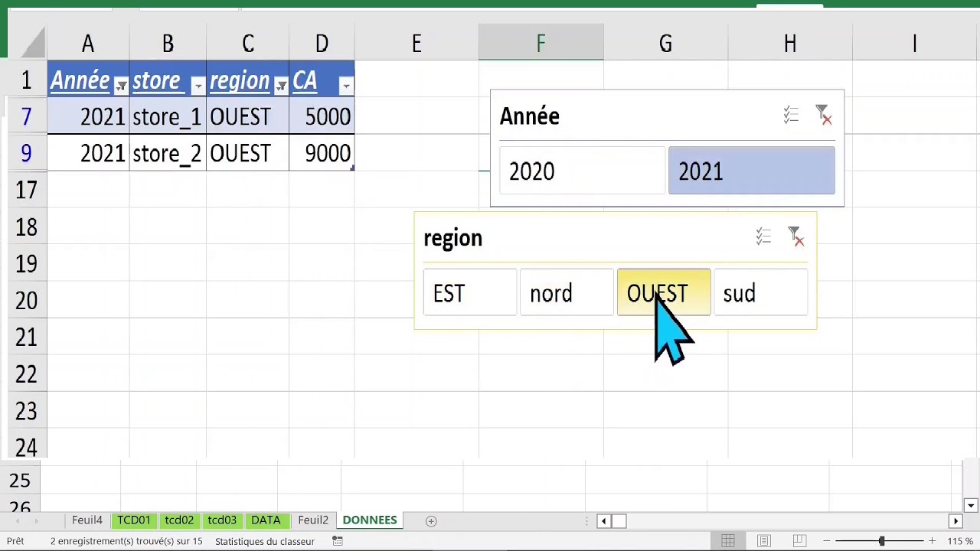The image size is (980, 551).
Task: Switch to the tcd03 sheet tab
Action: 222,520
